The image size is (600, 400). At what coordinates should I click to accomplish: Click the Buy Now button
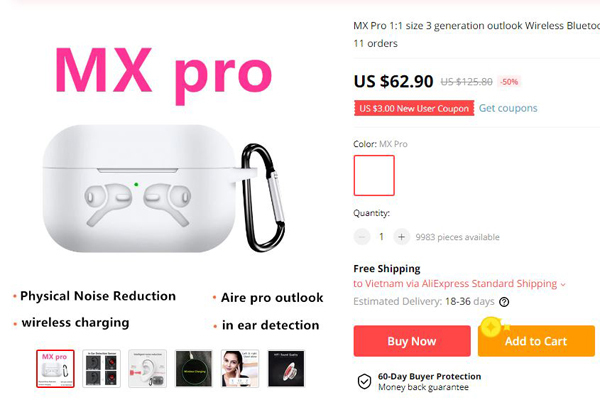412,341
